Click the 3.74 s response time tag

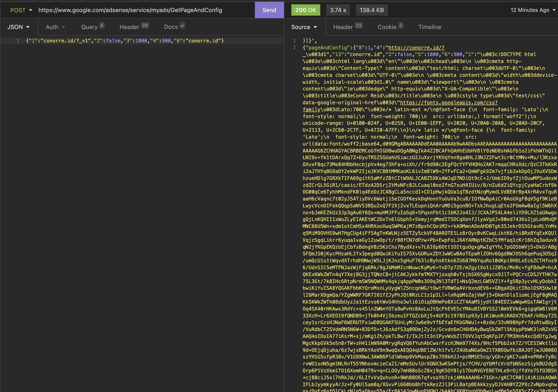tap(338, 10)
